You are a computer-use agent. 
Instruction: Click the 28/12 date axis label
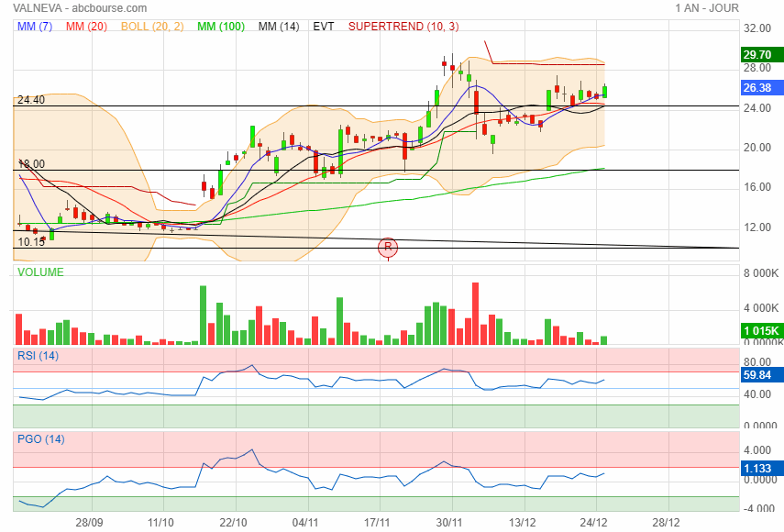666,523
